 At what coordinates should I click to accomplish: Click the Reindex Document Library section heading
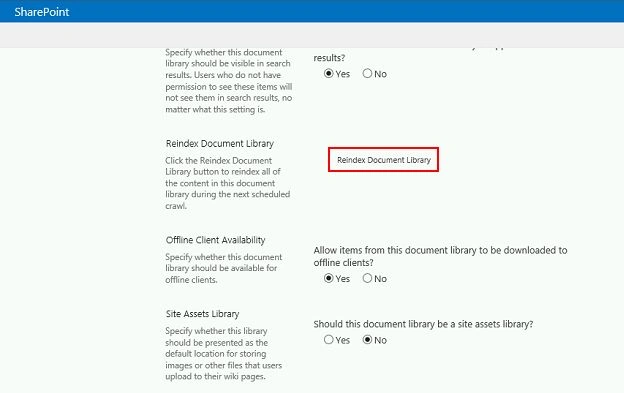[220, 144]
